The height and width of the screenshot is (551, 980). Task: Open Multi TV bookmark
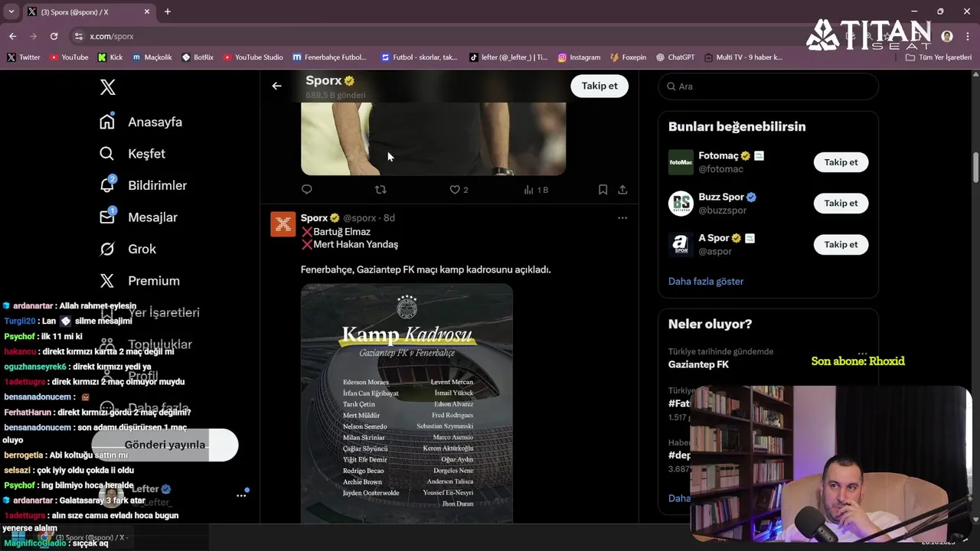(743, 57)
